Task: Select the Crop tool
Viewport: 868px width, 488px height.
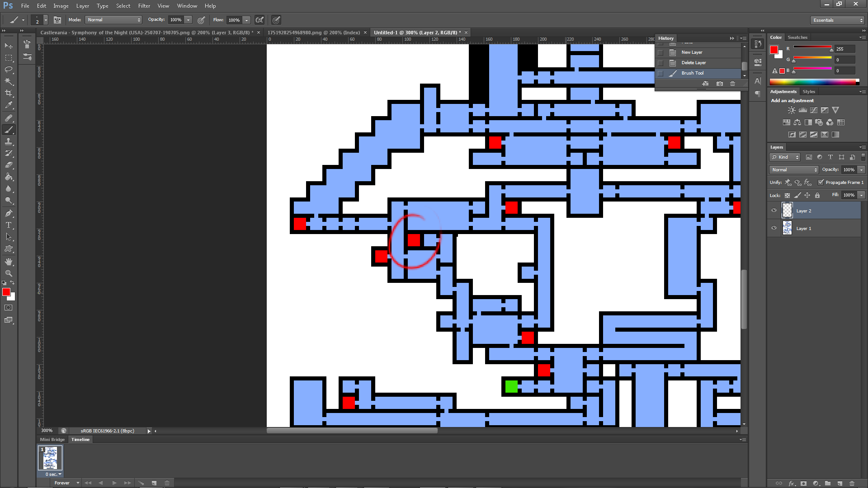Action: (x=9, y=93)
